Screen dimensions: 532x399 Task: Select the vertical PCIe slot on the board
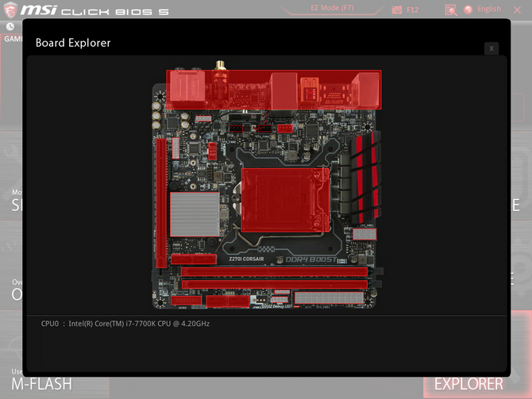pyautogui.click(x=161, y=203)
